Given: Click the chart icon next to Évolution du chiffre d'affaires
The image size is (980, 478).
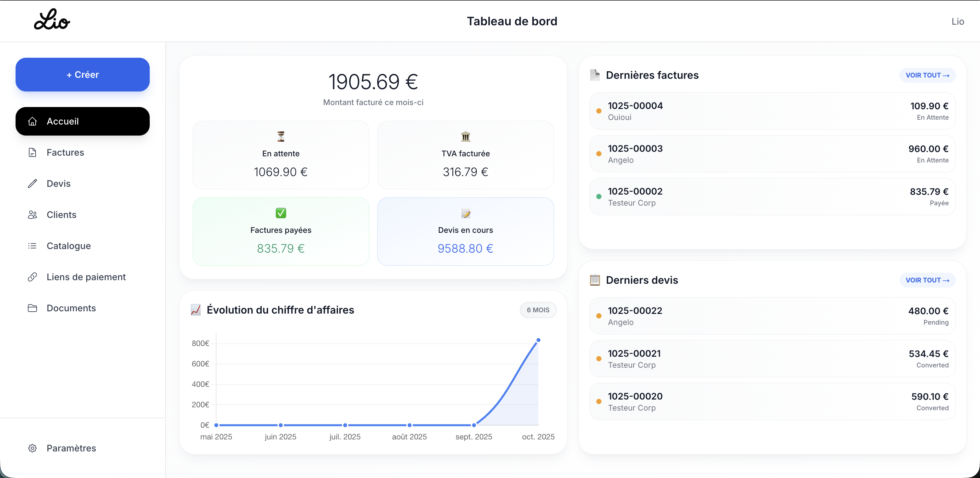Looking at the screenshot, I should pyautogui.click(x=196, y=310).
